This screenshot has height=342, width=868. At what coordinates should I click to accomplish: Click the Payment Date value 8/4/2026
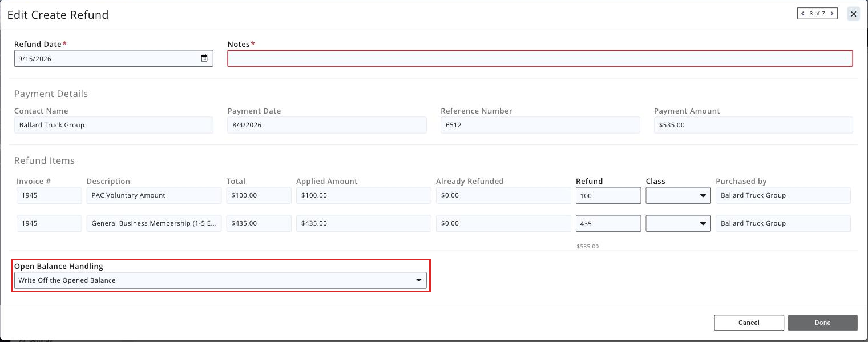(327, 125)
